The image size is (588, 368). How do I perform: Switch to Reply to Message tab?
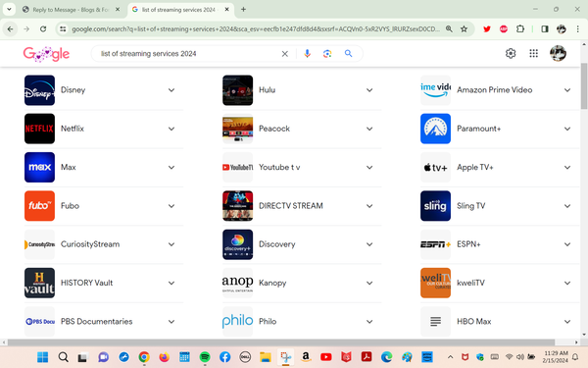[x=71, y=10]
